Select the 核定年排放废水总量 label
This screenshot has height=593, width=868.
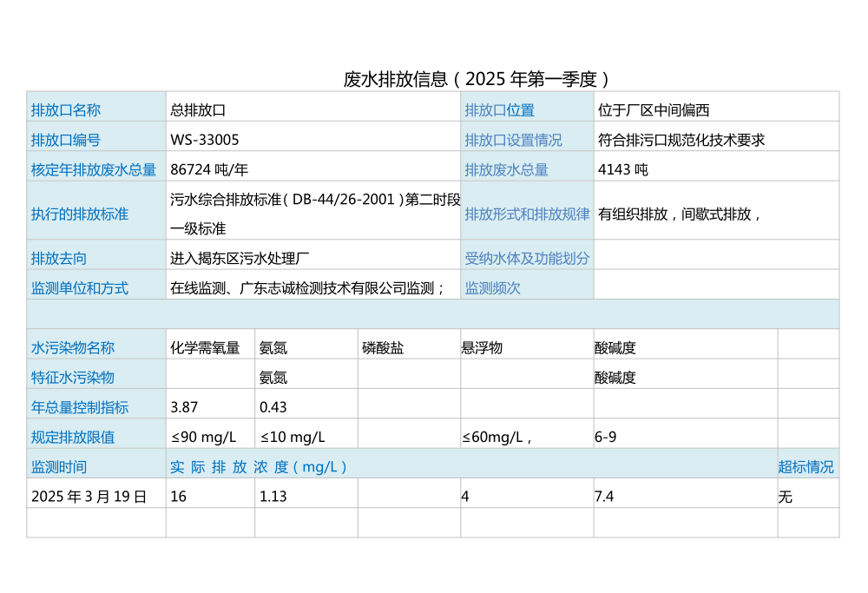(x=94, y=169)
